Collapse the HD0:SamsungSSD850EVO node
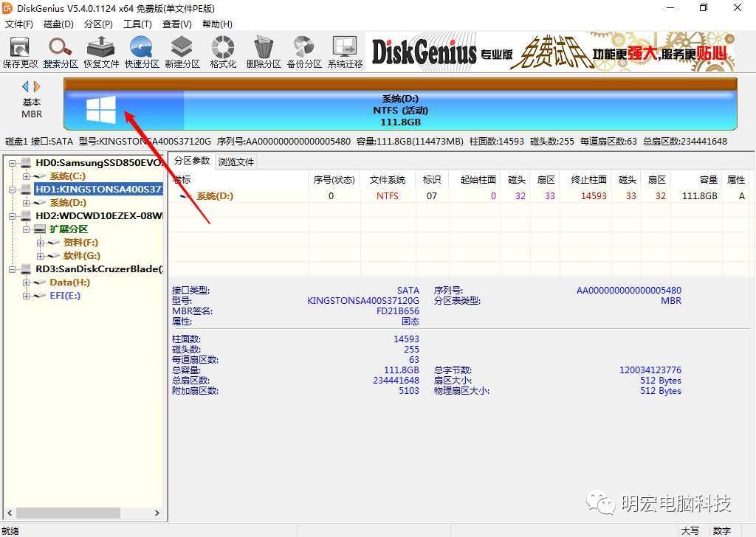 click(x=12, y=163)
